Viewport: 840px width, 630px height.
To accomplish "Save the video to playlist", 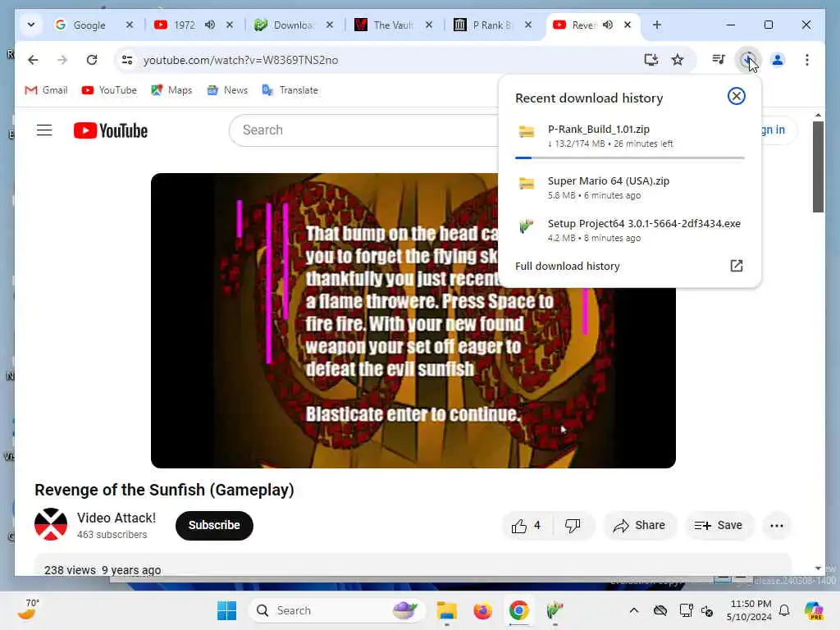I will [719, 526].
